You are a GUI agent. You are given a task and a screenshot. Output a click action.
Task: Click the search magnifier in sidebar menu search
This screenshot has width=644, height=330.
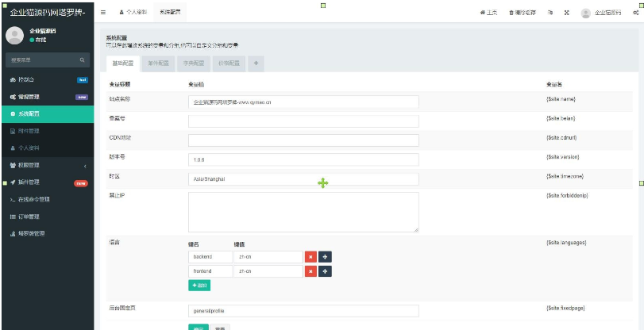coord(81,59)
